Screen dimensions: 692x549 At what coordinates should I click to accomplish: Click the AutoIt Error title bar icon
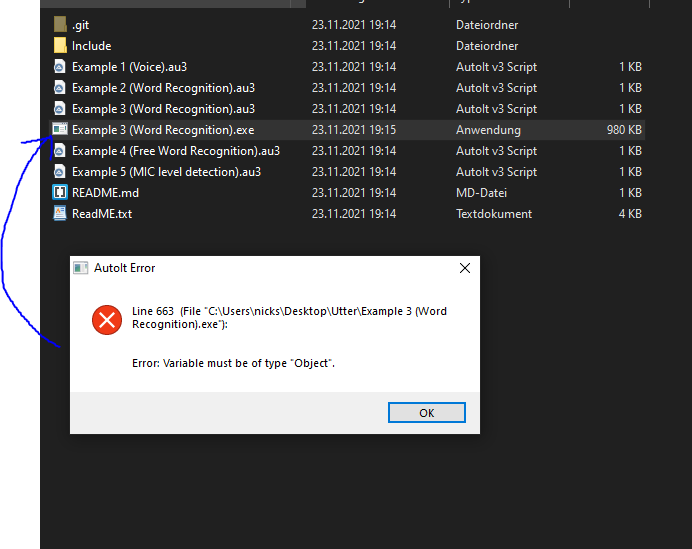pos(80,268)
